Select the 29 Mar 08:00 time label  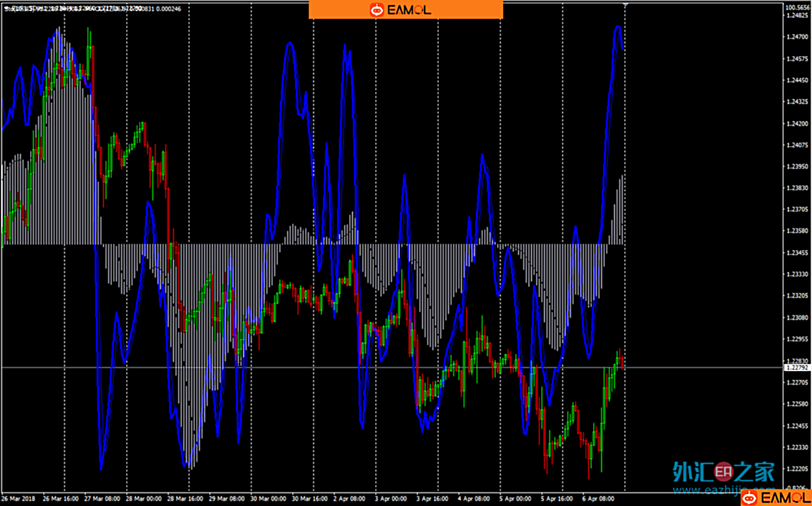[x=228, y=498]
